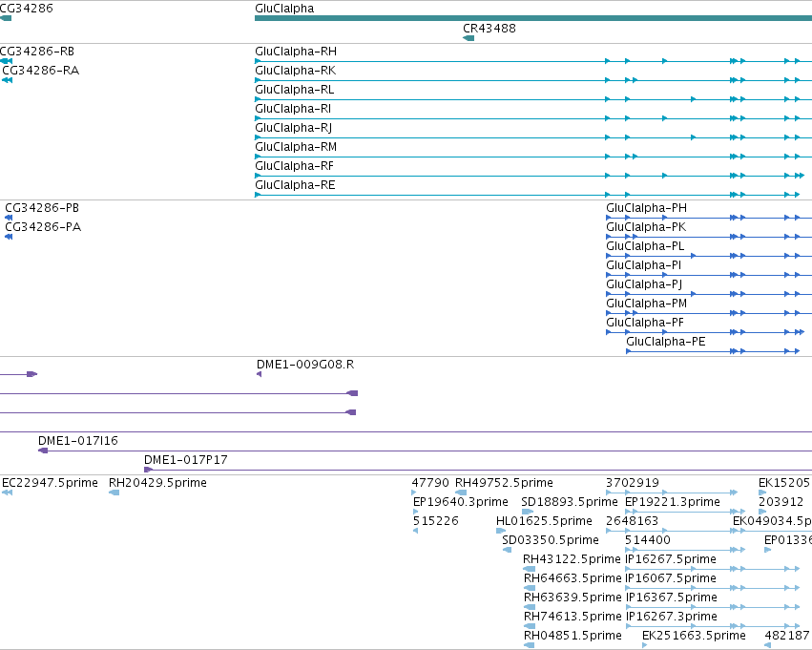Screen dimensions: 812x650
Task: Click the CG34286 gene label
Action: (x=27, y=9)
